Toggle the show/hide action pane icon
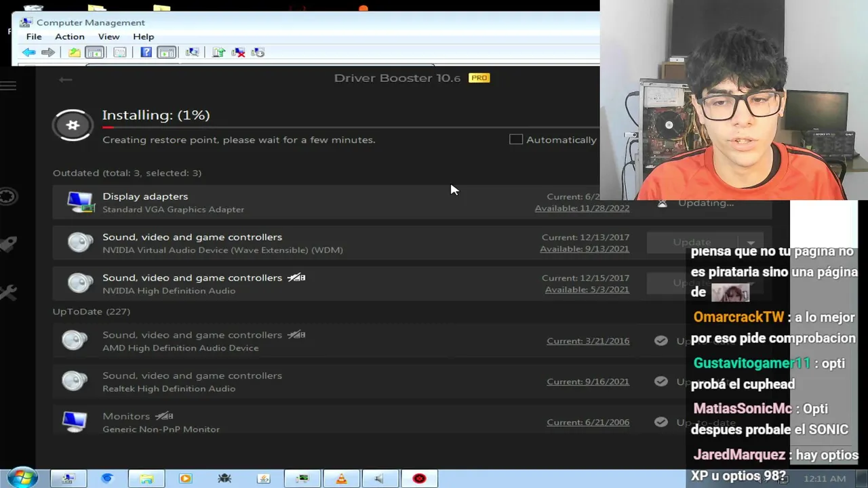868x488 pixels. 166,52
